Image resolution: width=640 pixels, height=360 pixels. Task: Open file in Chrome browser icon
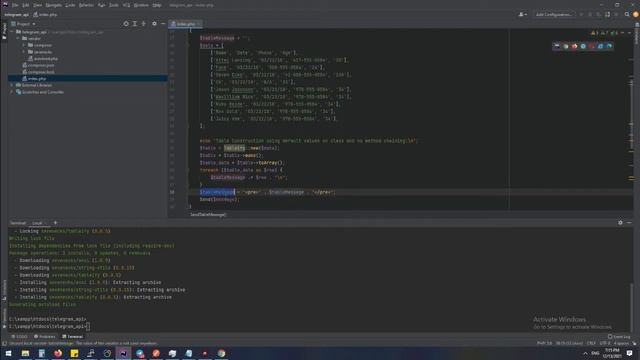566,46
